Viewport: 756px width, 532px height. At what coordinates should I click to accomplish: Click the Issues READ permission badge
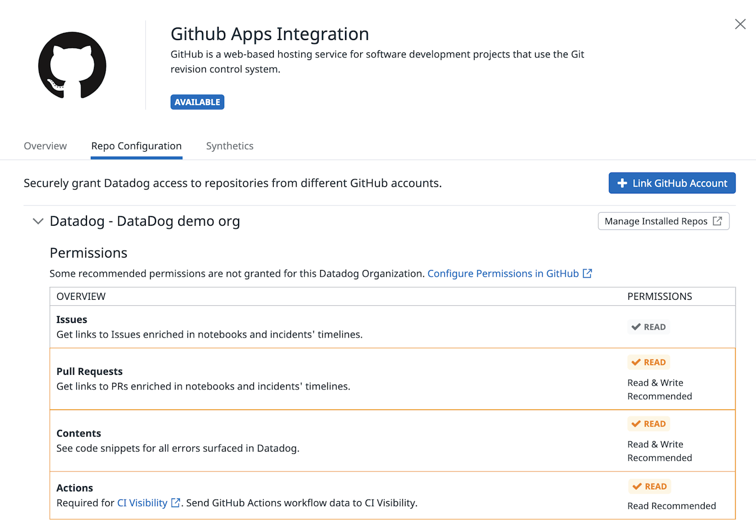click(x=649, y=327)
